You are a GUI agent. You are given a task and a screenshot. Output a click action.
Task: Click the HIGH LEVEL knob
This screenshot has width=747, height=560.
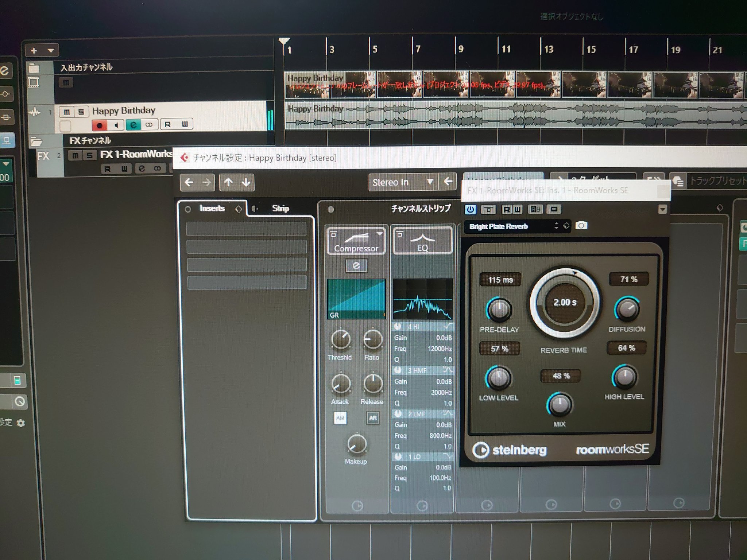[x=624, y=376]
